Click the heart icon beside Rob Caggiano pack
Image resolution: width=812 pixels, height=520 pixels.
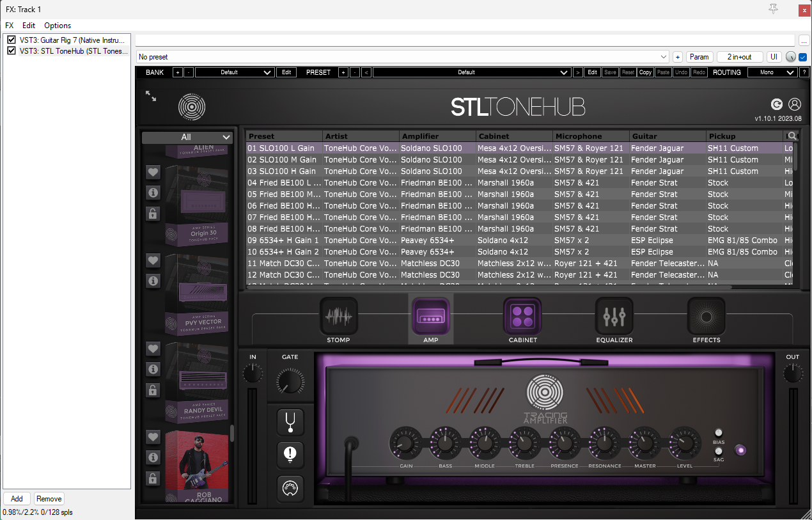click(153, 437)
